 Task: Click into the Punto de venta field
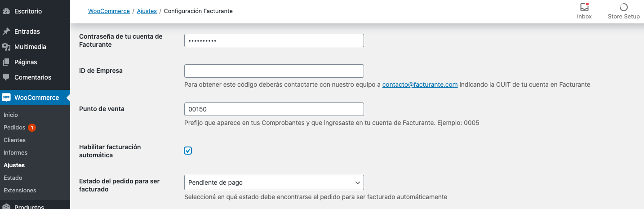coord(274,109)
